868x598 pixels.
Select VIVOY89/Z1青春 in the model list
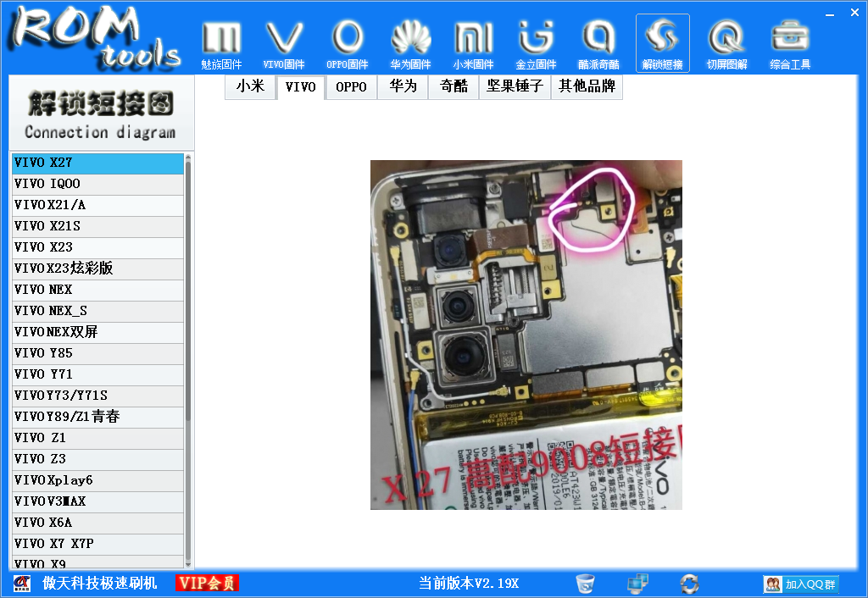coord(97,417)
